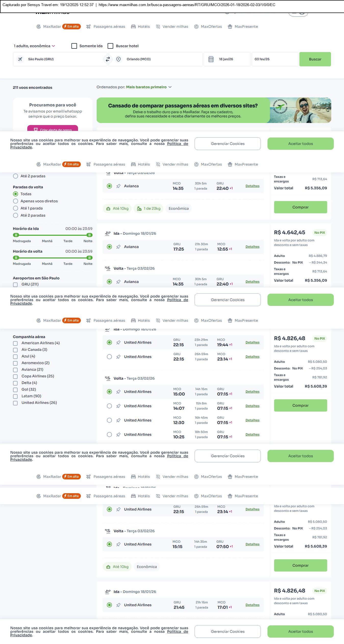Click the location pin icon in Orlando field
Viewport: 344px width, 644px height.
[x=118, y=59]
